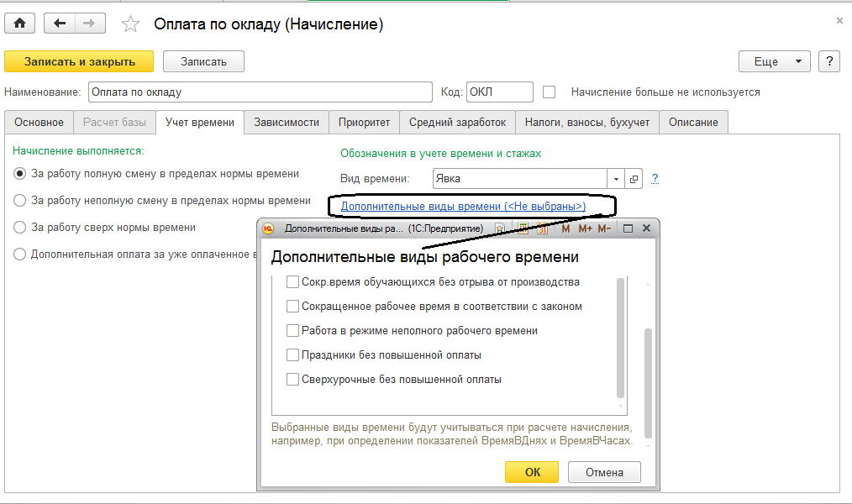Switch to the Расчет базы tab
The width and height of the screenshot is (852, 504).
coord(114,122)
